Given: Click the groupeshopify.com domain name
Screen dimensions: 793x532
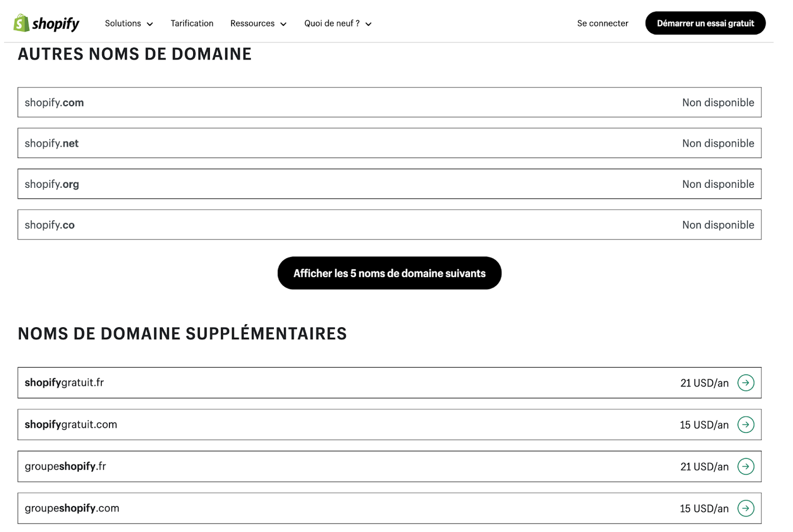Looking at the screenshot, I should point(72,509).
